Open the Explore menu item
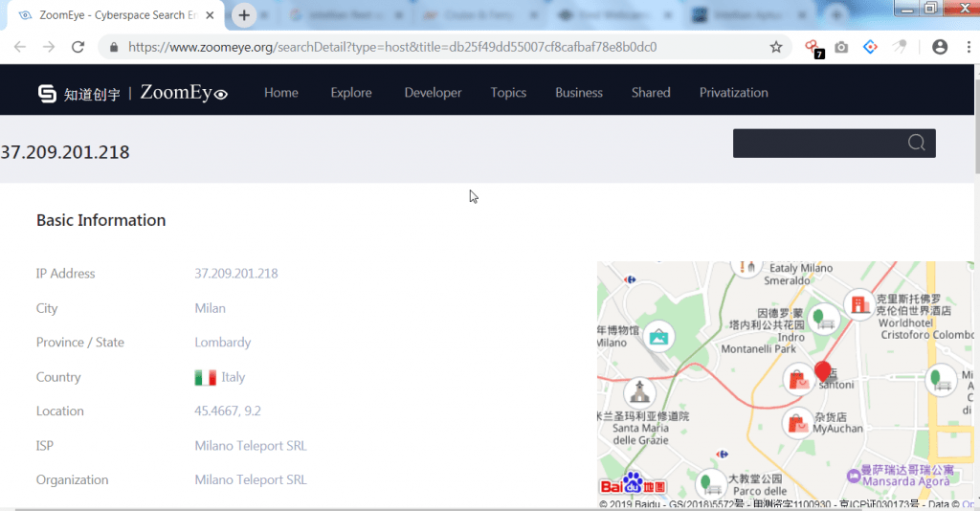The height and width of the screenshot is (511, 980). (x=351, y=93)
